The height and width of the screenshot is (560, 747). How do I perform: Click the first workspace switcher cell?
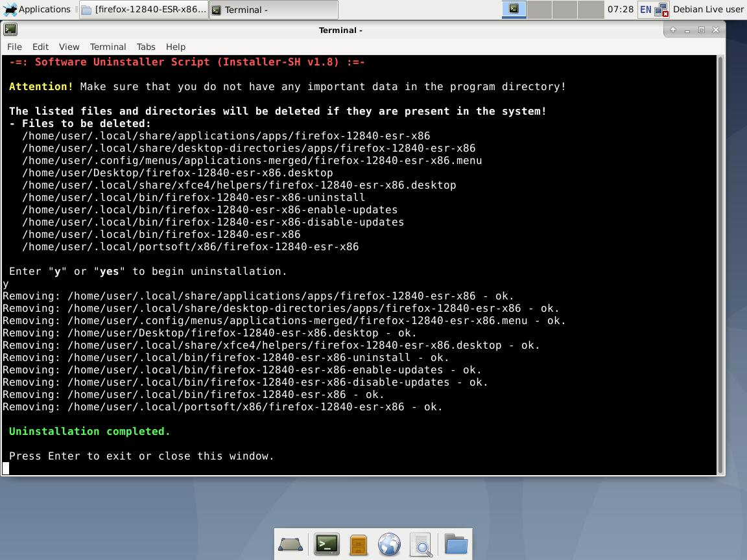click(x=514, y=9)
